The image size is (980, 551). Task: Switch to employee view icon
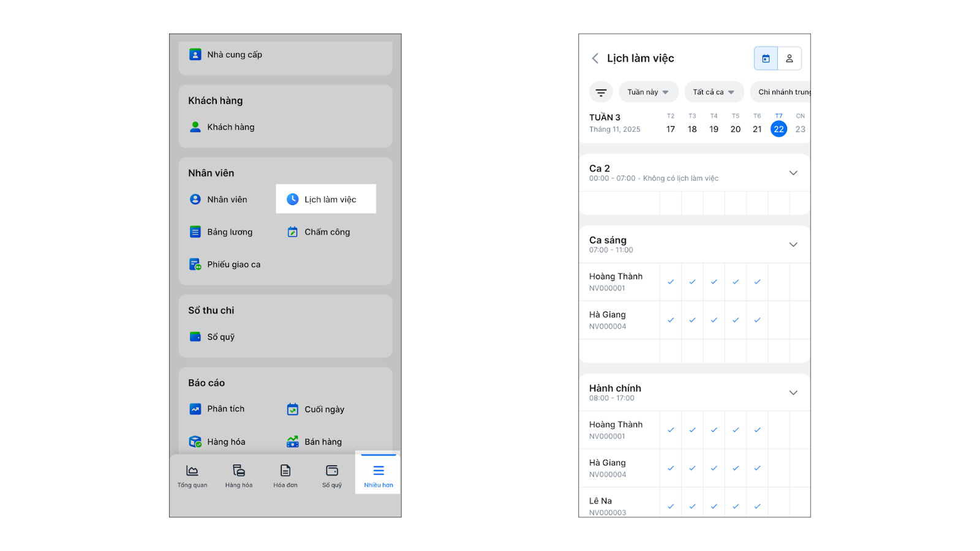coord(790,59)
